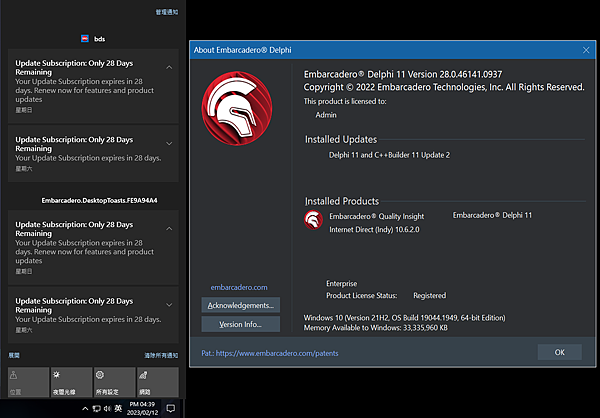Click 'Embarcadero® Delphi 11 Version 28.0.46141.0937' text
The image size is (600, 418).
[403, 74]
